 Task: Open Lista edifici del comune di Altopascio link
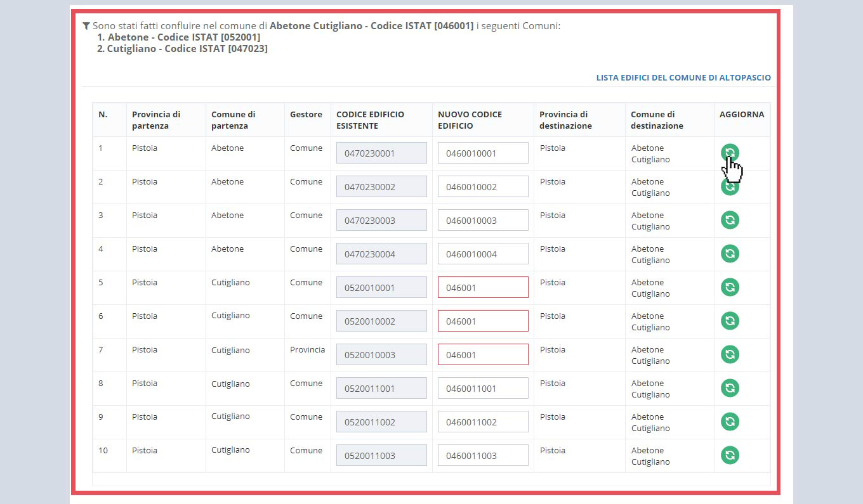pyautogui.click(x=683, y=77)
